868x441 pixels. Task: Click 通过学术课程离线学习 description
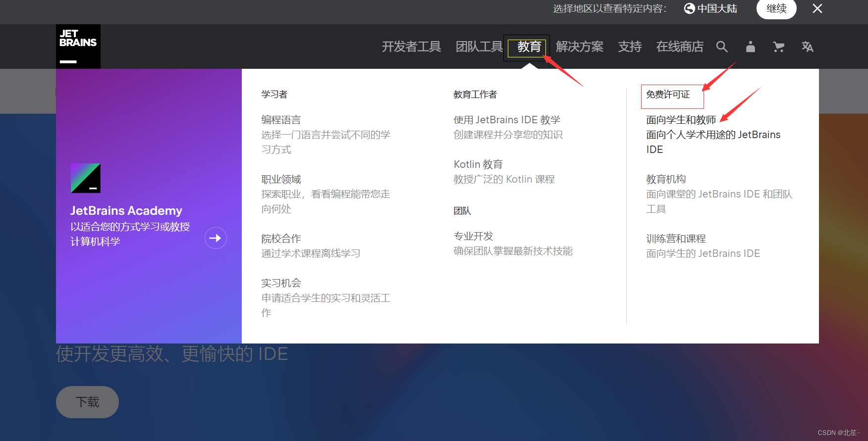click(x=311, y=253)
